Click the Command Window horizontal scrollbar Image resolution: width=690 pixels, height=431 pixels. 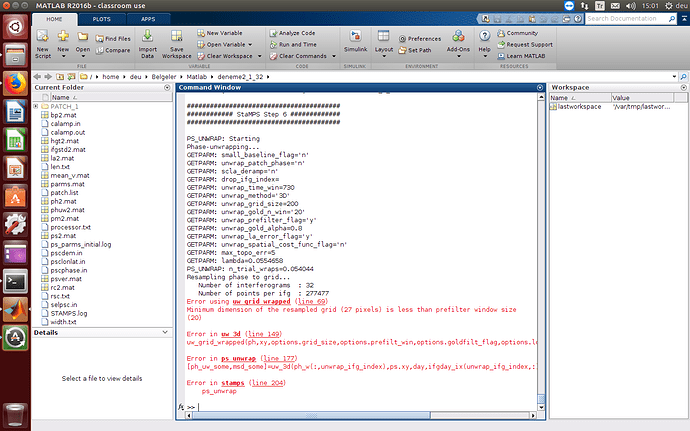click(311, 415)
